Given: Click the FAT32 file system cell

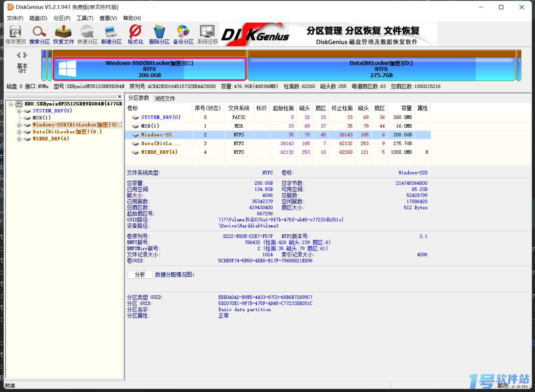Looking at the screenshot, I should 239,117.
